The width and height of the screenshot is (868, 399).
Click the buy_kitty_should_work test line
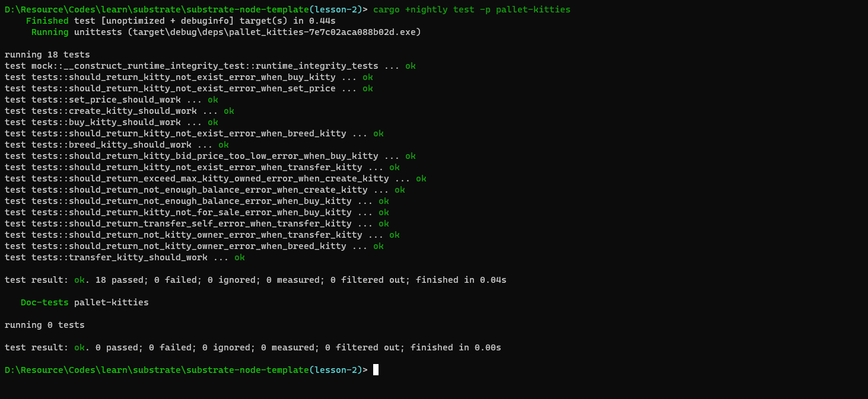(x=112, y=122)
